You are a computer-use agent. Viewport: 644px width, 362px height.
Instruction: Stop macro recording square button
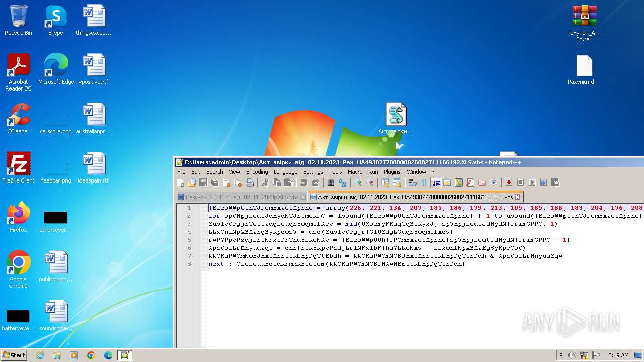pos(520,183)
